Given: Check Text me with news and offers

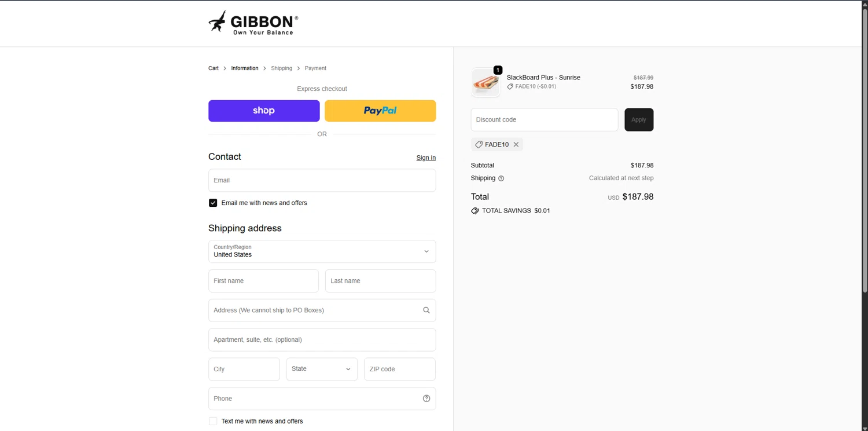Looking at the screenshot, I should point(213,421).
